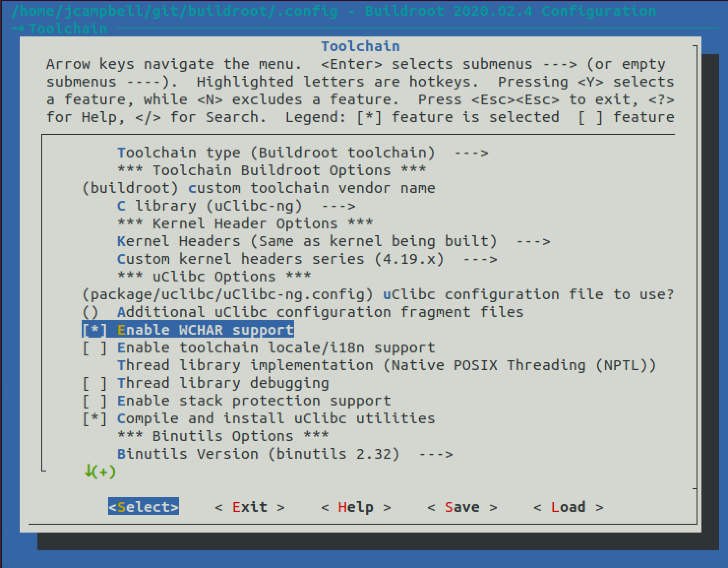Click the green scroll-down (+) indicator
This screenshot has width=728, height=568.
click(100, 472)
